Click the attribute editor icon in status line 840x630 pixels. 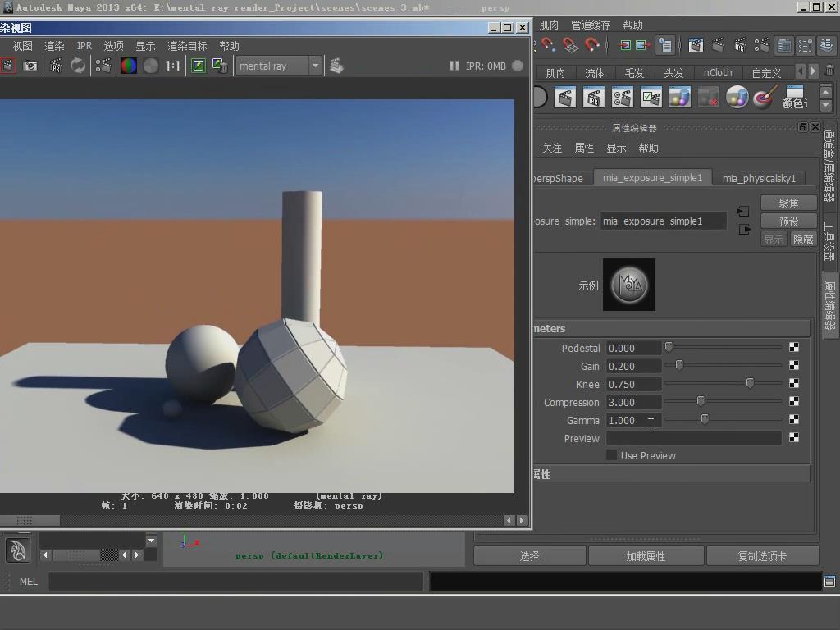[x=783, y=46]
